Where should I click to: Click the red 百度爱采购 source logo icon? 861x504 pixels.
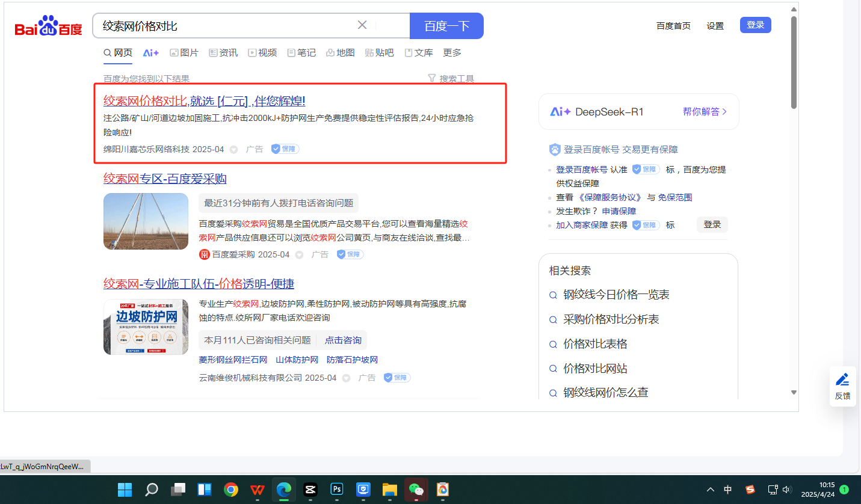[205, 254]
